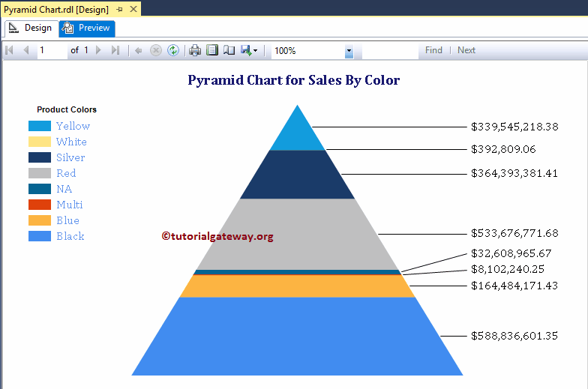
Task: Click the $339,545,218.38 data label
Action: [514, 127]
